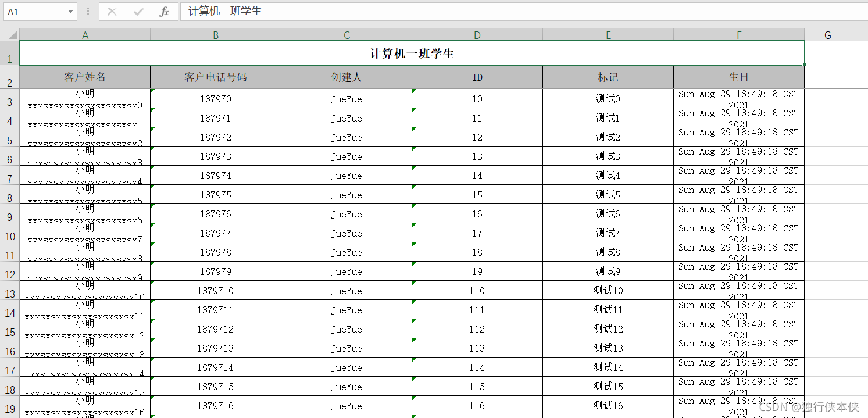Screen dimensions: 868x418
Task: Select row 19 header
Action: pyautogui.click(x=9, y=405)
